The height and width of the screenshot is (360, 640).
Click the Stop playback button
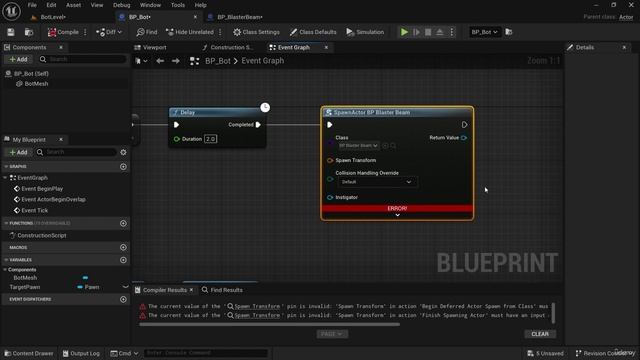click(x=428, y=32)
